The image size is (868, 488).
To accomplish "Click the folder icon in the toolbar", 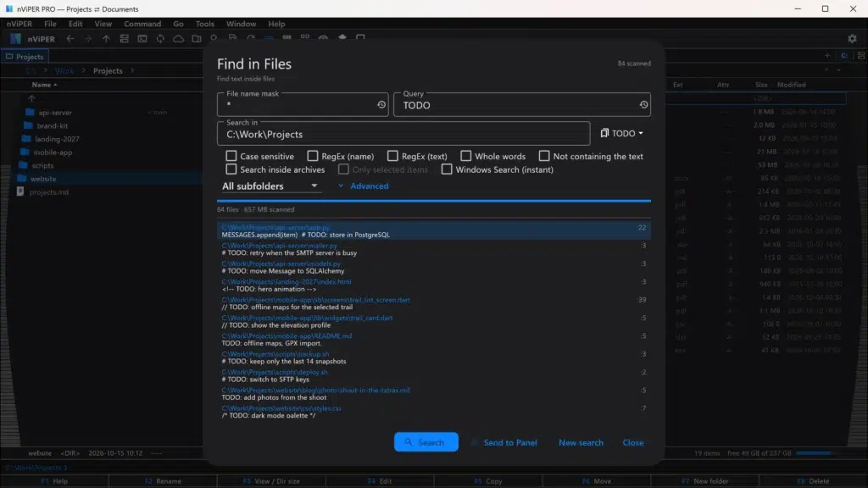I will click(x=197, y=39).
